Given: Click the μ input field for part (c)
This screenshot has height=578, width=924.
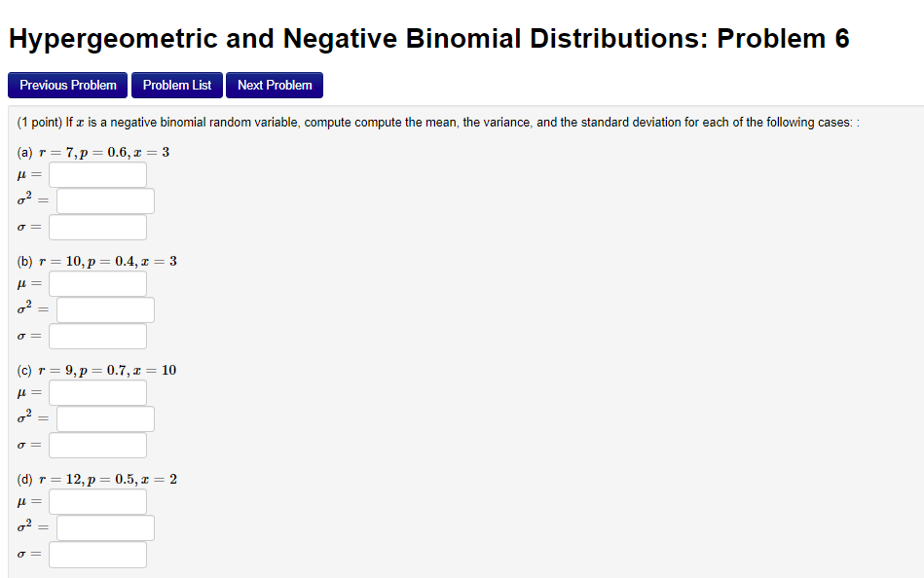Looking at the screenshot, I should point(96,393).
